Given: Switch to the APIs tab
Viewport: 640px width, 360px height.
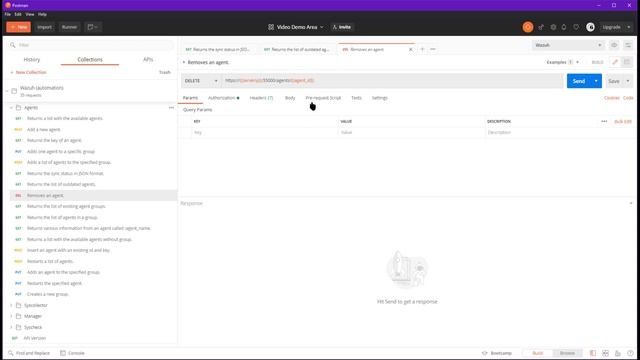Looking at the screenshot, I should click(148, 60).
